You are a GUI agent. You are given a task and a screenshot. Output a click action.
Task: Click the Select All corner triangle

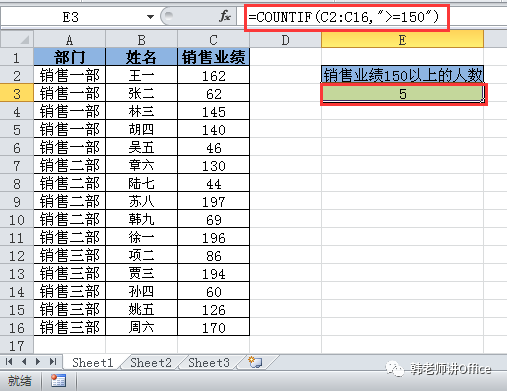17,40
